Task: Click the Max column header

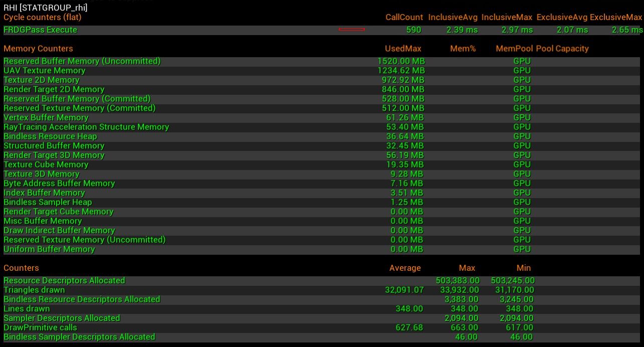Action: [467, 268]
